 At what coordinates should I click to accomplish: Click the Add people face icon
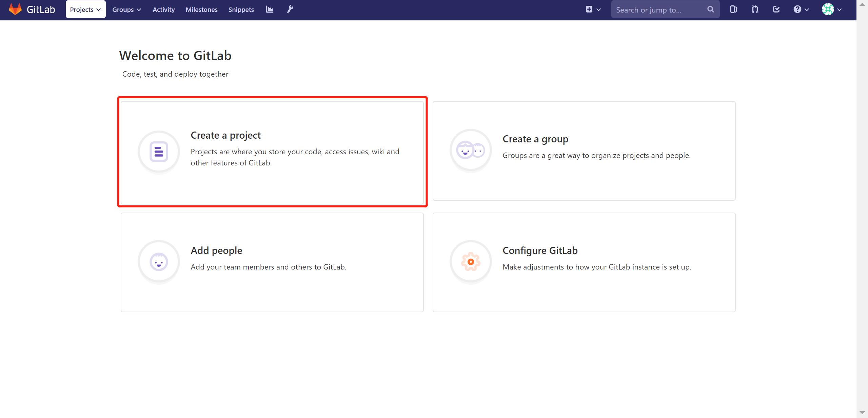point(159,262)
